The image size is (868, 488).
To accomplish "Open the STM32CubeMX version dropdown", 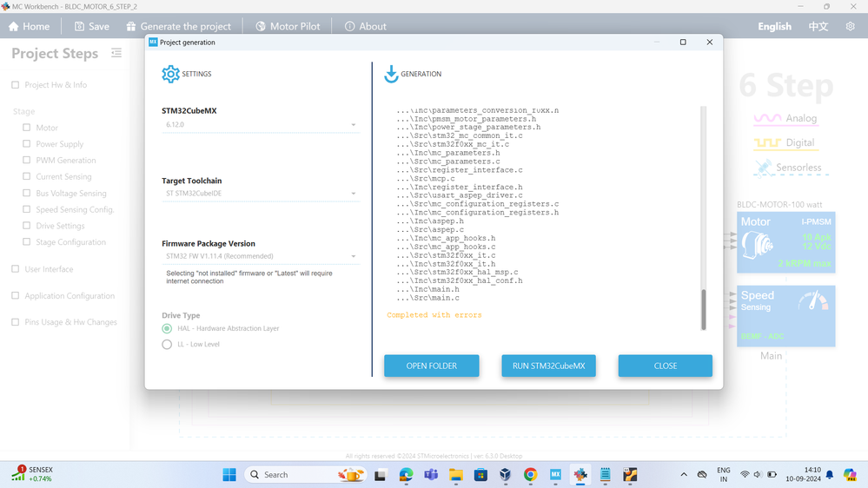I will click(260, 125).
